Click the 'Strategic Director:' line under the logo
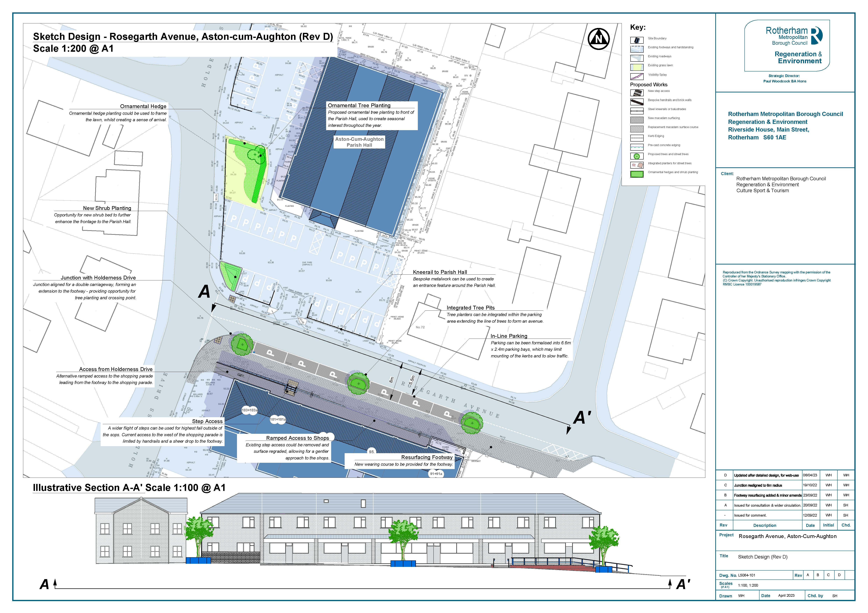 click(784, 76)
